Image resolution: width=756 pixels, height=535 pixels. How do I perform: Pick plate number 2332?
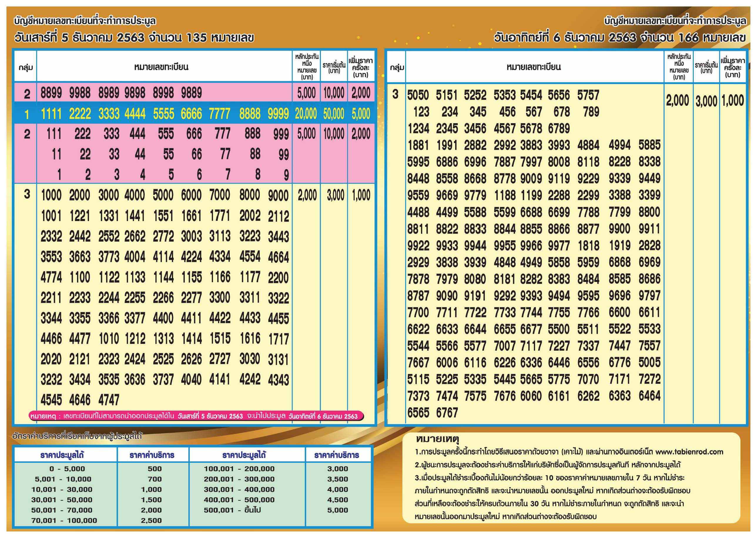click(x=51, y=237)
